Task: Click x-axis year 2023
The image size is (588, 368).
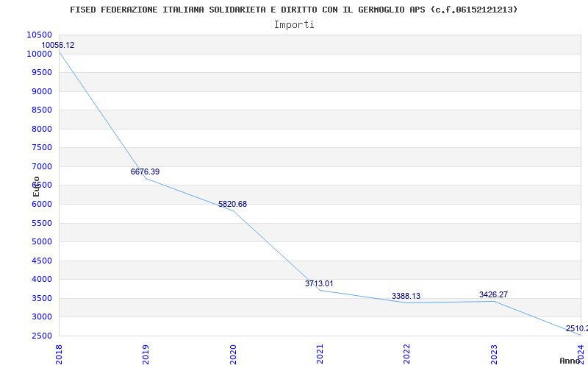Action: pyautogui.click(x=494, y=354)
